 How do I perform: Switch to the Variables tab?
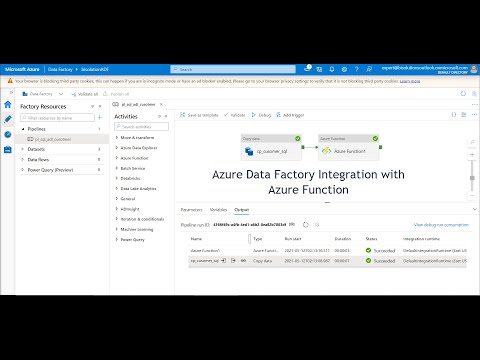(x=218, y=210)
